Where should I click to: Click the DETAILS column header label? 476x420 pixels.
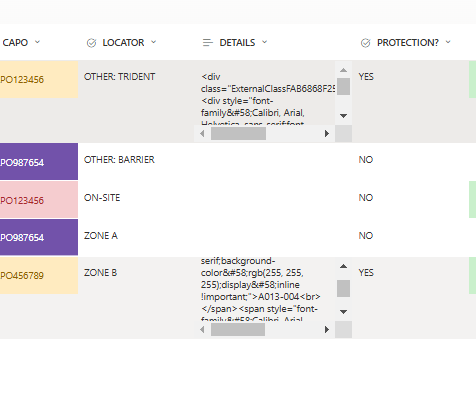point(237,43)
